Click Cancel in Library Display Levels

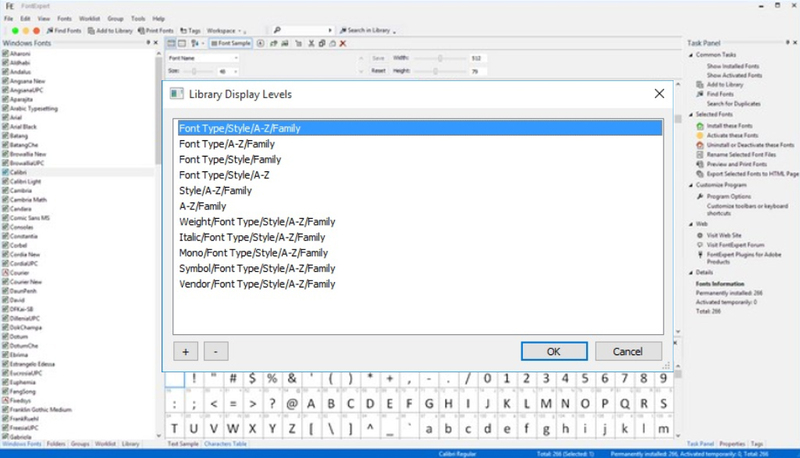(628, 351)
